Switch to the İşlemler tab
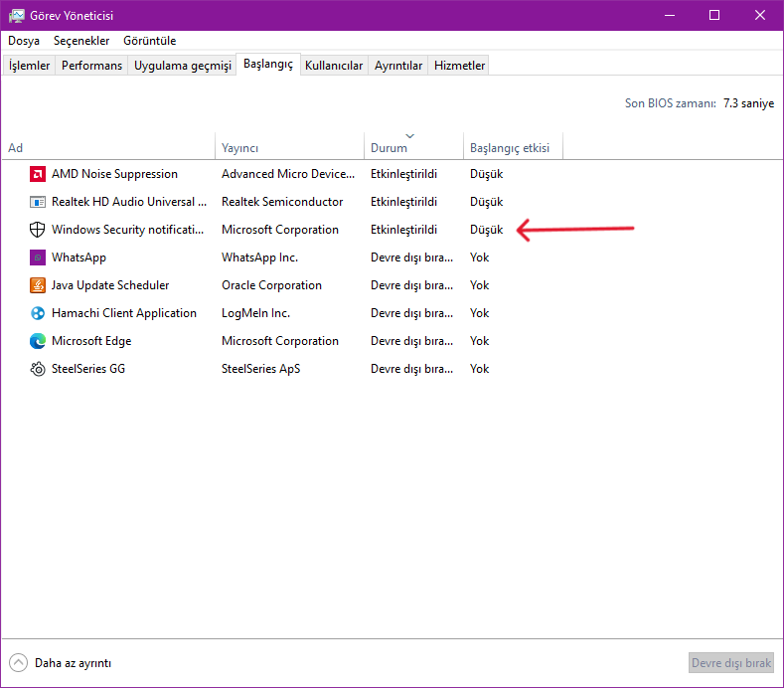Image resolution: width=784 pixels, height=688 pixels. [29, 66]
